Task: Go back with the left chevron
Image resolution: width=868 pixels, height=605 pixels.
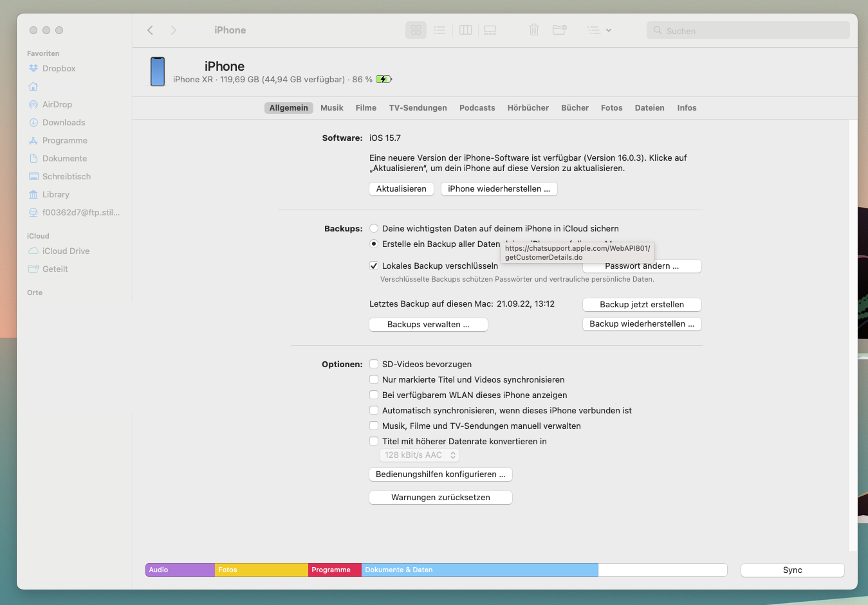Action: pyautogui.click(x=150, y=30)
